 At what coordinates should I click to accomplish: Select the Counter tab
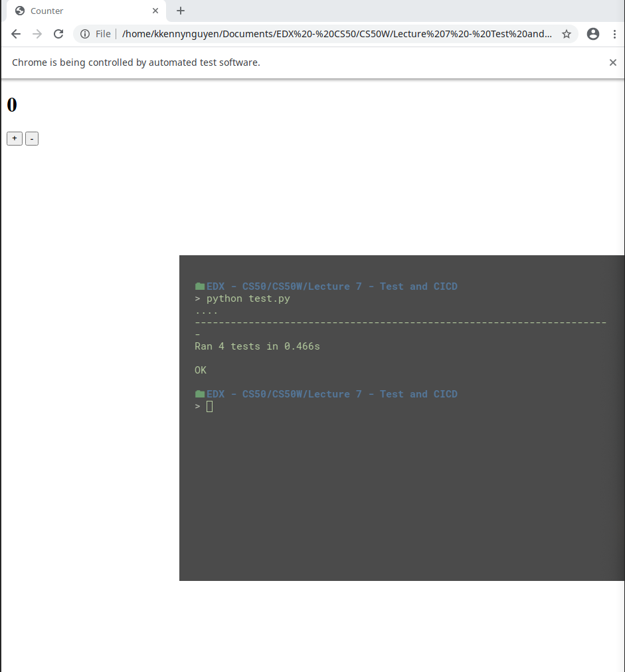click(86, 11)
